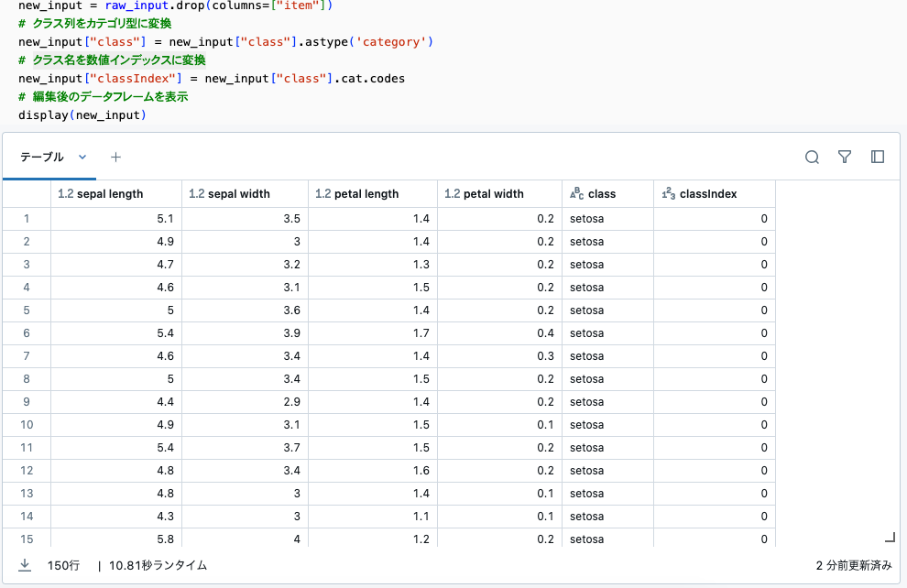Click the display(new_input) code line

point(82,115)
